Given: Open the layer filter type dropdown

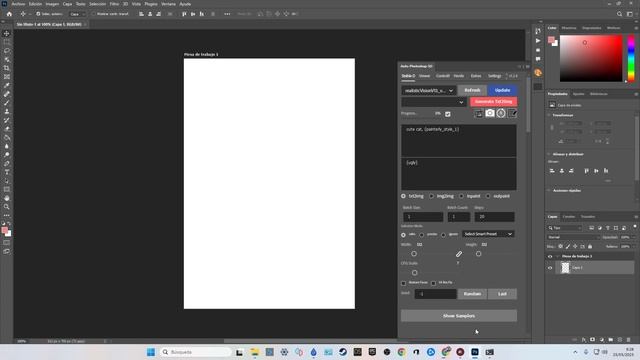Looking at the screenshot, I should (565, 228).
